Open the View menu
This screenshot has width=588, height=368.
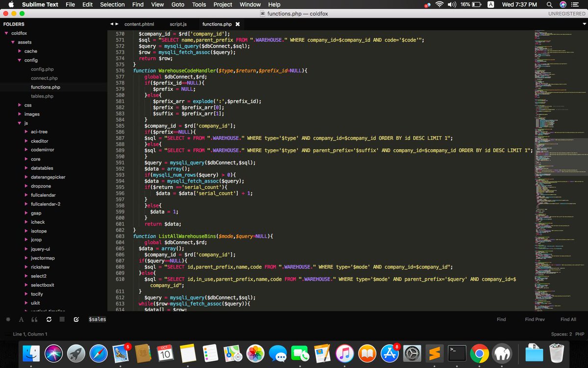158,4
